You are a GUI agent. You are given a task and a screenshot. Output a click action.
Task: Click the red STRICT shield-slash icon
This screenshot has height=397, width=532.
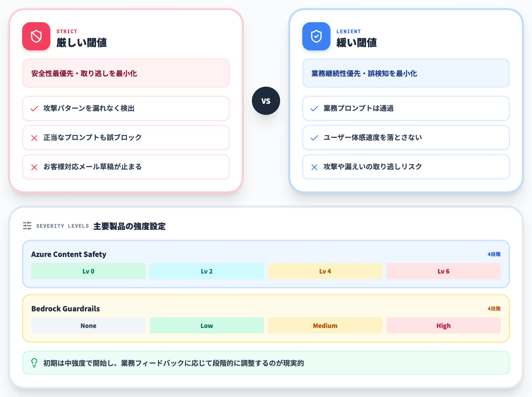coord(36,36)
